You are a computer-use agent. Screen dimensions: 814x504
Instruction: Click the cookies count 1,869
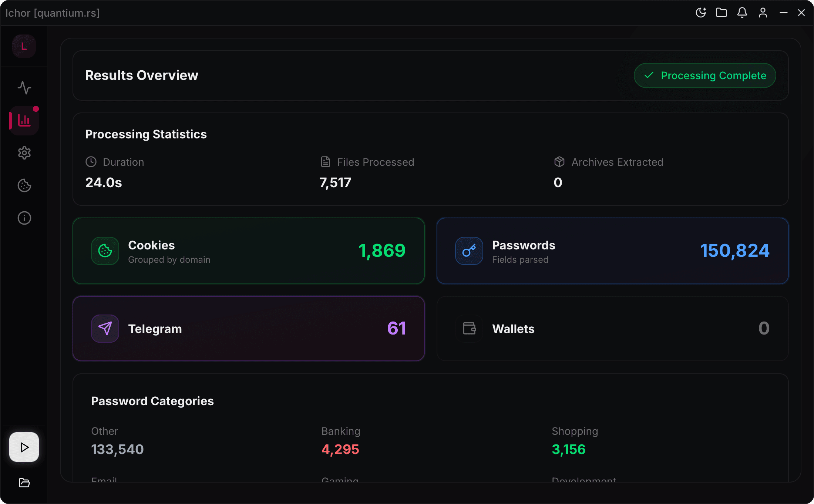click(382, 251)
